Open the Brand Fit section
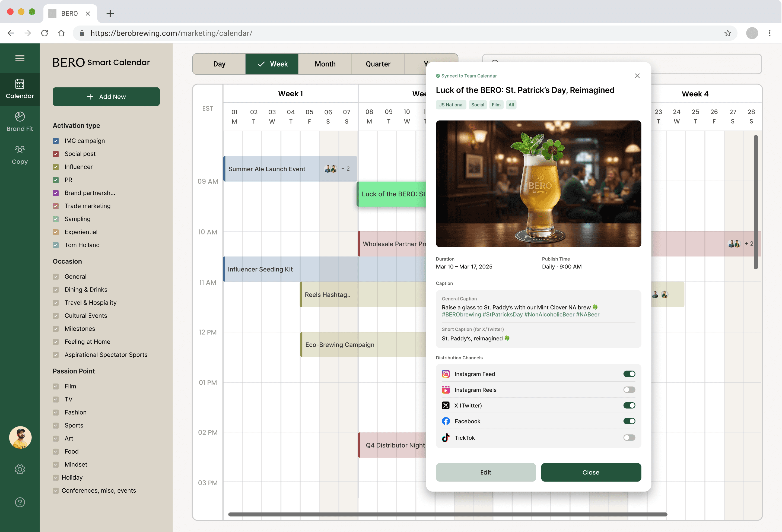782x532 pixels. tap(20, 122)
